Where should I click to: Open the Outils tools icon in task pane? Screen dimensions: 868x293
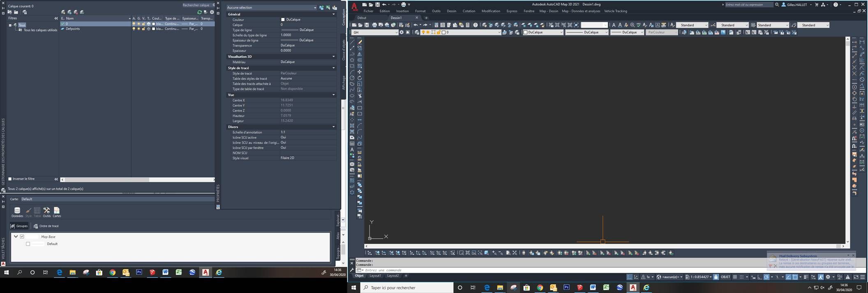(x=46, y=211)
